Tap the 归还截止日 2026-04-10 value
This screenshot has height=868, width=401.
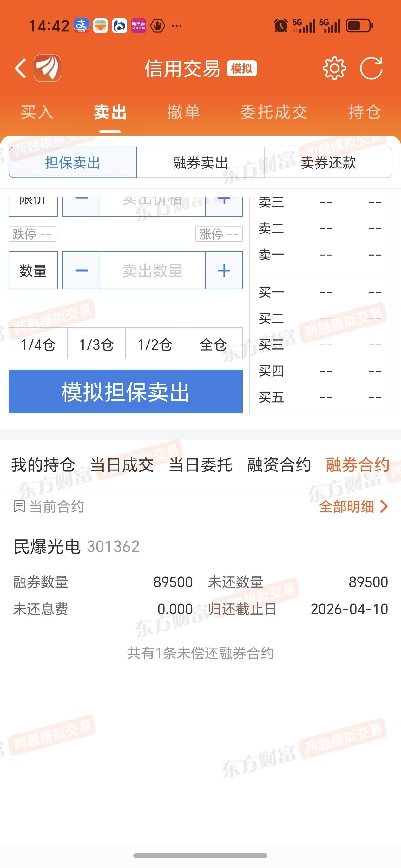click(x=349, y=609)
